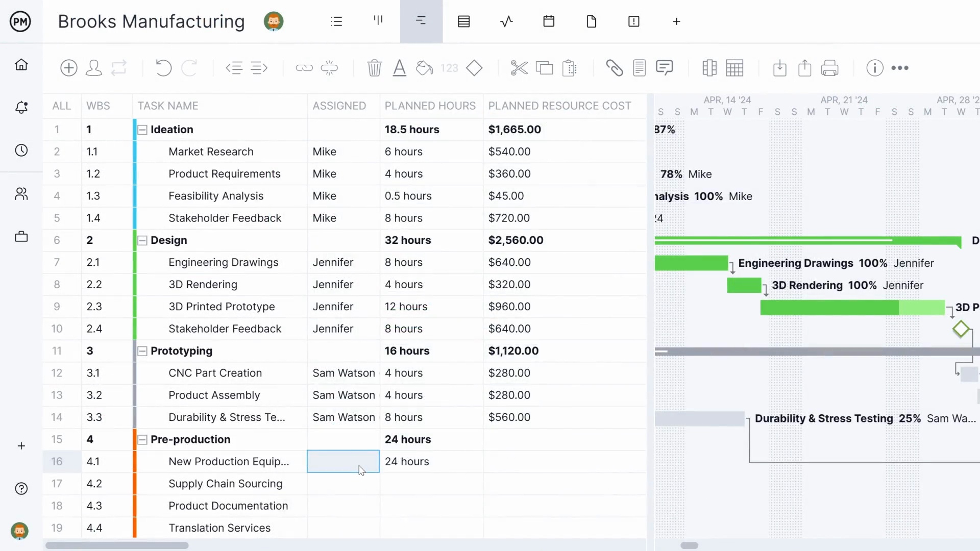This screenshot has height=551, width=980.
Task: Click the link tasks chain icon
Action: (304, 68)
